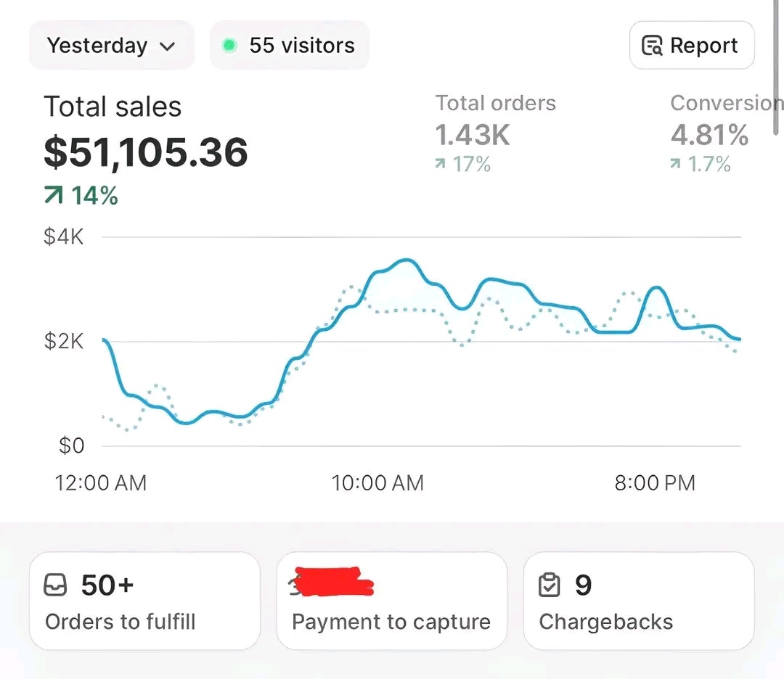Click the magnifier report icon
This screenshot has height=679, width=784.
[652, 46]
